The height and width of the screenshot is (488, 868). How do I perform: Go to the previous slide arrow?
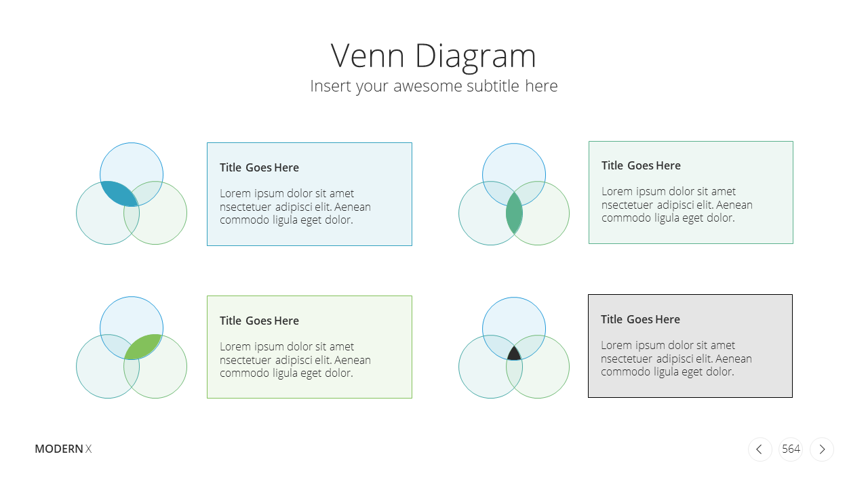(x=759, y=449)
